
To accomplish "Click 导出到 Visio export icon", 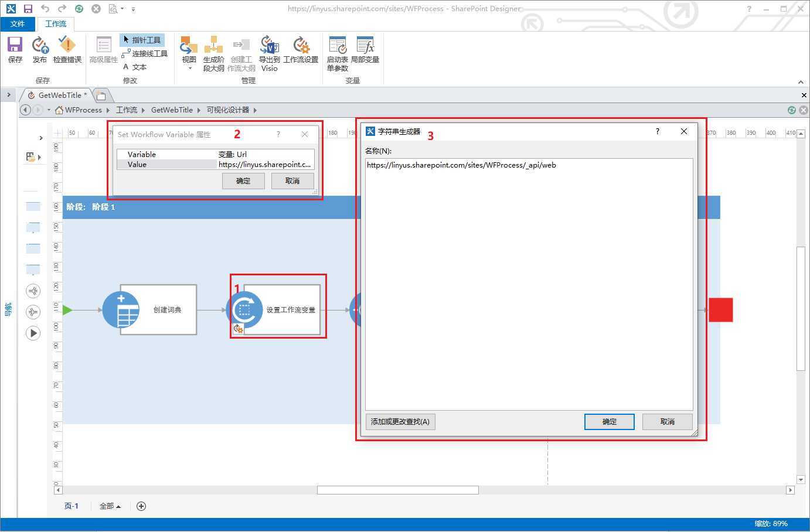I will tap(269, 54).
